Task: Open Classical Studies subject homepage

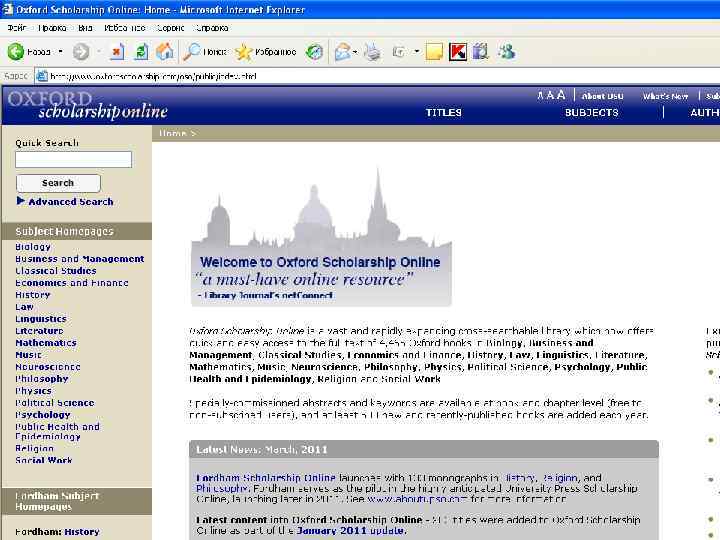Action: pos(56,271)
